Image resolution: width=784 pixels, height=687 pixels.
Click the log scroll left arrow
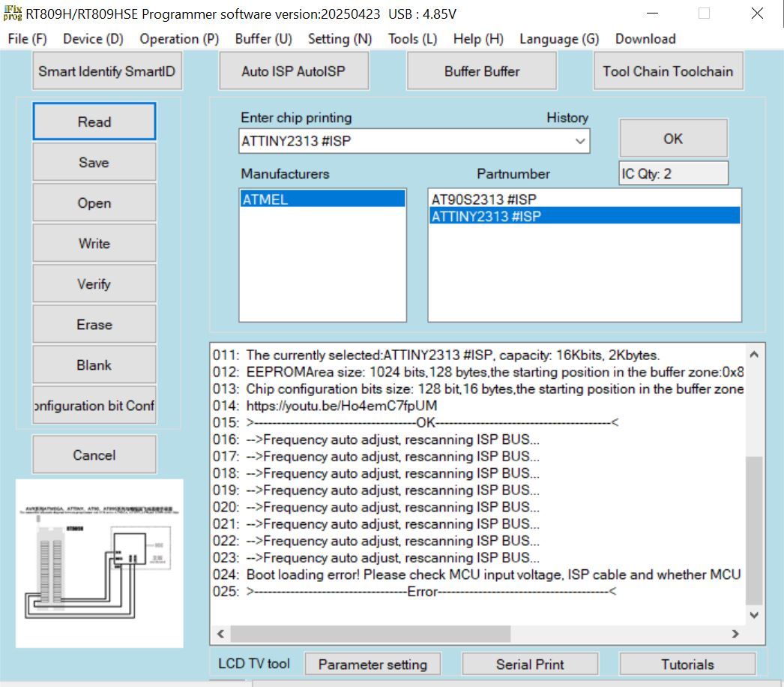(x=220, y=634)
